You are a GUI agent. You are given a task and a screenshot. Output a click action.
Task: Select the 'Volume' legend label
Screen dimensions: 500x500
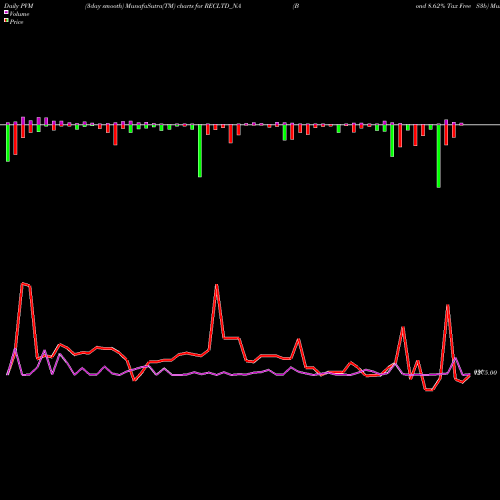pos(19,14)
